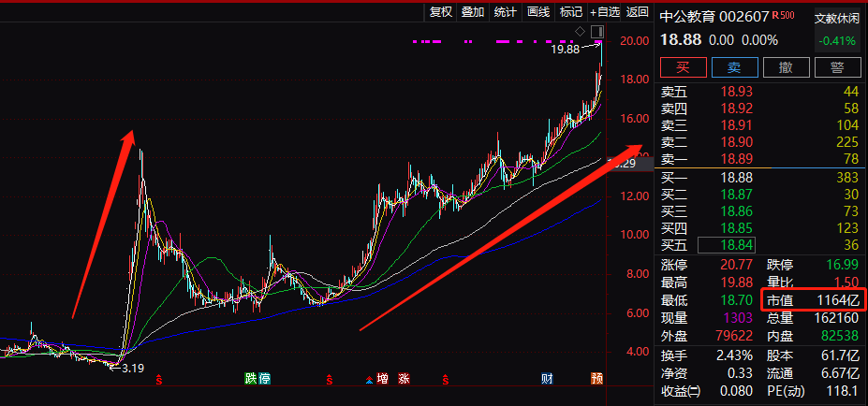Viewport: 868px width, 406px height.
Task: Click the blue double-arrow marker before 增
Action: click(x=369, y=380)
